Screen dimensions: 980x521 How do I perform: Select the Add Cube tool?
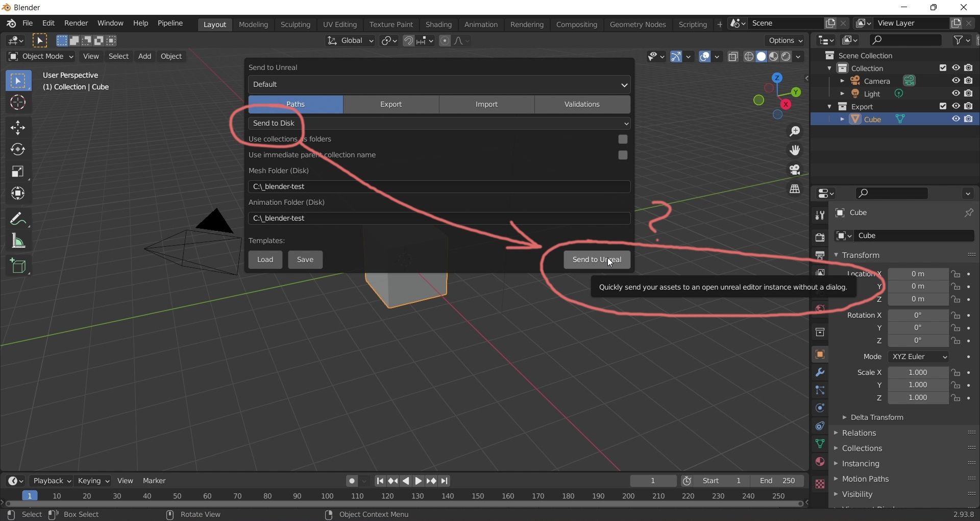(x=19, y=266)
